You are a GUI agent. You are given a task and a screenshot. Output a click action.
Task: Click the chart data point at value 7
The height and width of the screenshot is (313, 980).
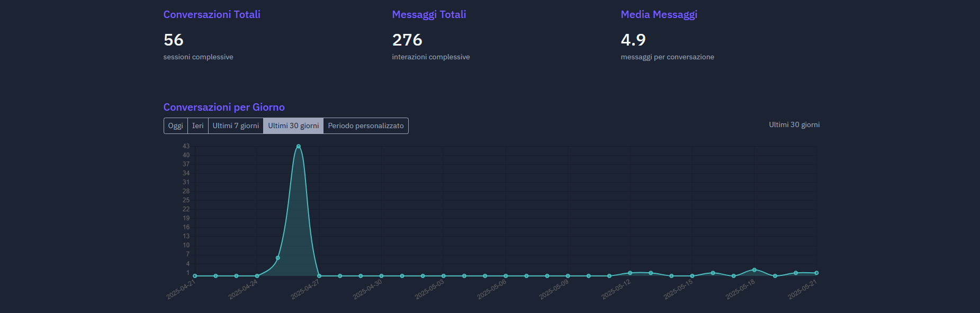pyautogui.click(x=278, y=258)
